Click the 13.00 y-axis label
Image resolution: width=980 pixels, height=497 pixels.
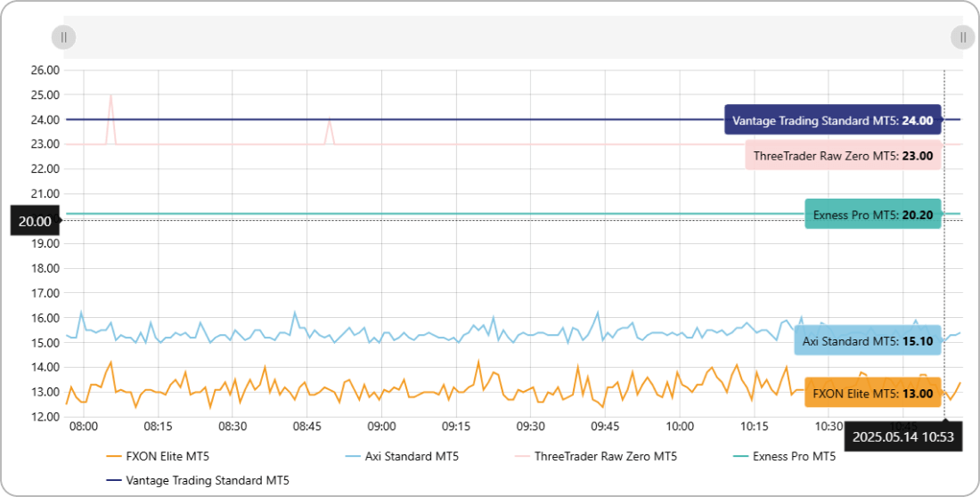click(45, 392)
